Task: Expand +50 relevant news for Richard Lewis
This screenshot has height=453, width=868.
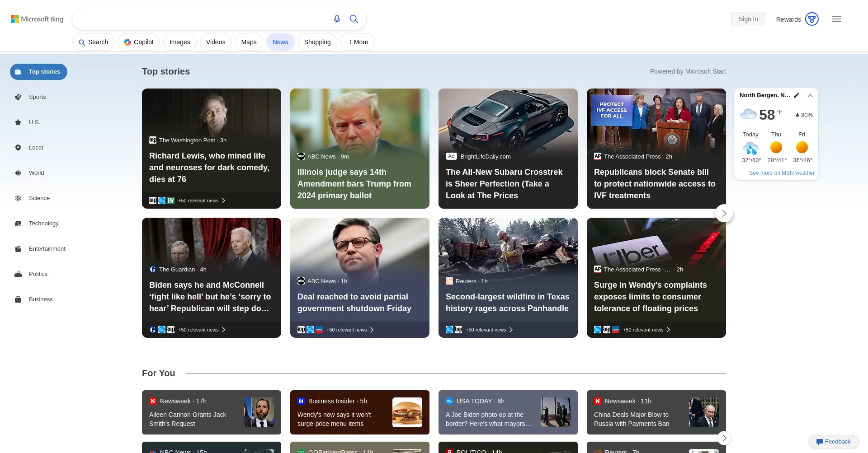Action: coord(202,201)
